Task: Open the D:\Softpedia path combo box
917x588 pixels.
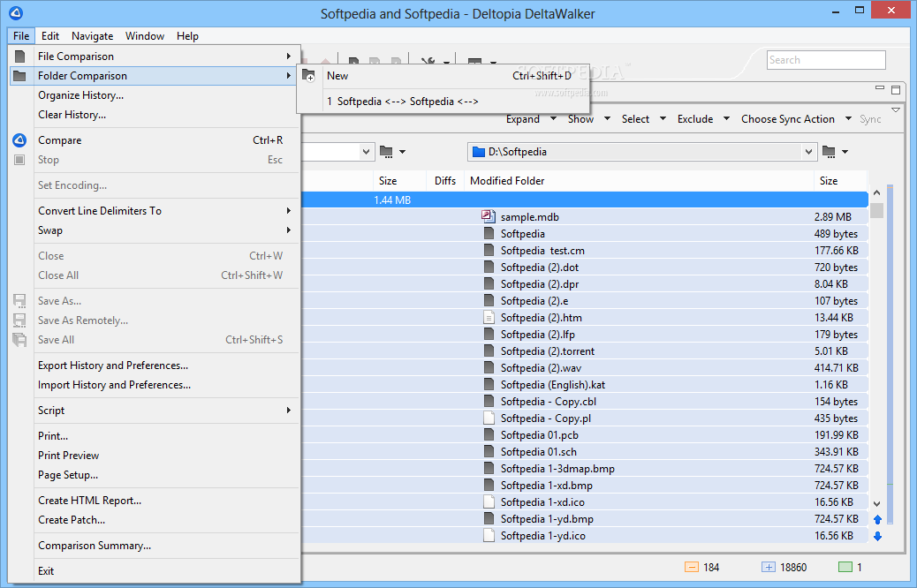Action: [808, 152]
